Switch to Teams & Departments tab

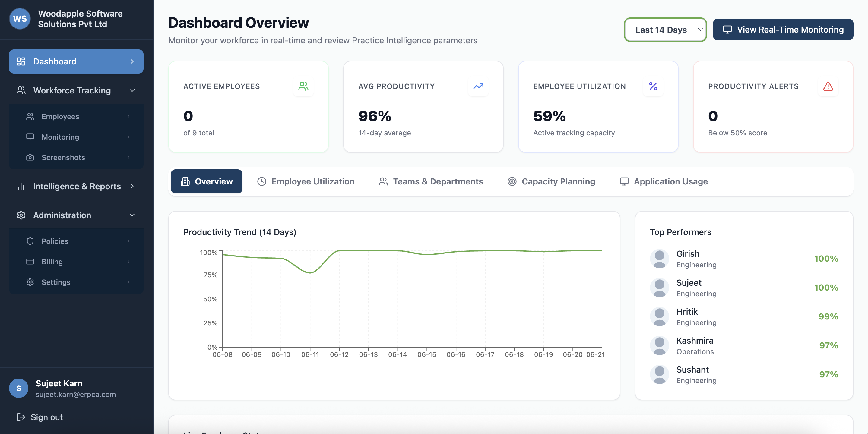[431, 181]
